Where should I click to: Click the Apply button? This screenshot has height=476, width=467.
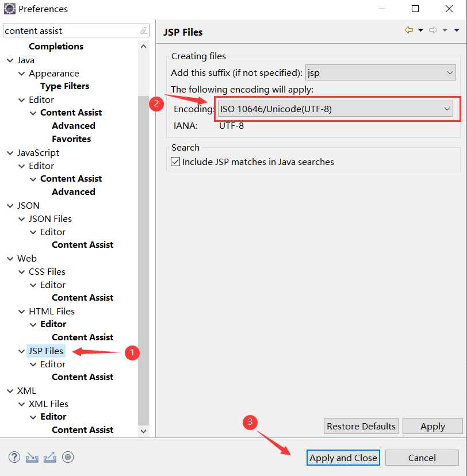(x=432, y=426)
